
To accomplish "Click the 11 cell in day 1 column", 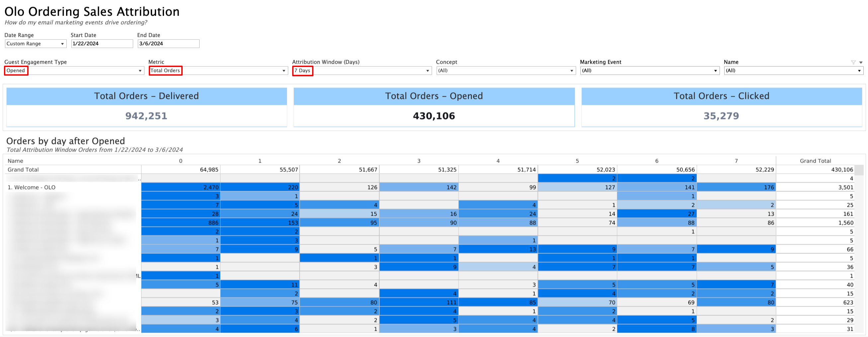I will tap(260, 285).
